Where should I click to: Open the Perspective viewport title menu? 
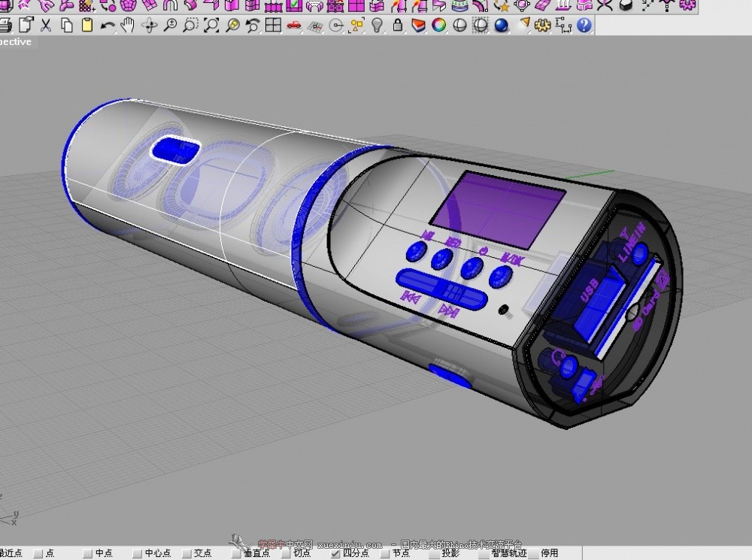(17, 41)
